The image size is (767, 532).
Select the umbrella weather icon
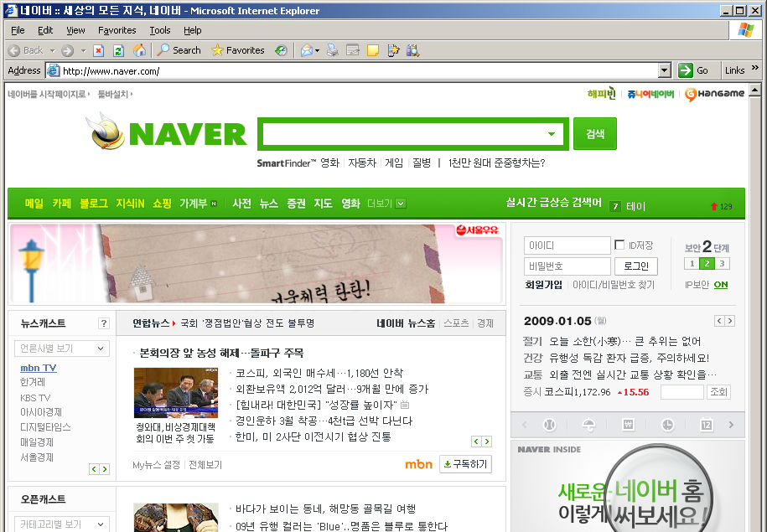[588, 424]
